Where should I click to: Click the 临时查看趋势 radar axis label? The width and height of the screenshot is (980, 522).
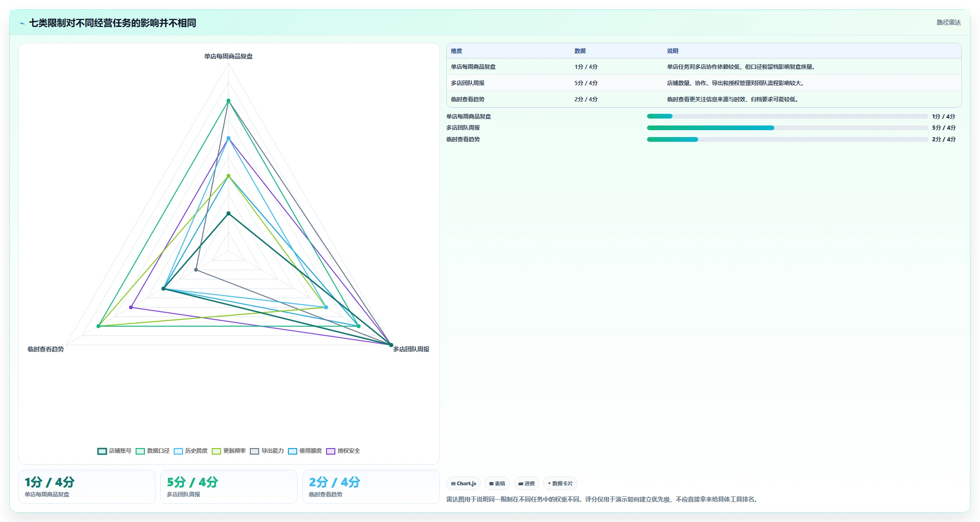coord(46,349)
